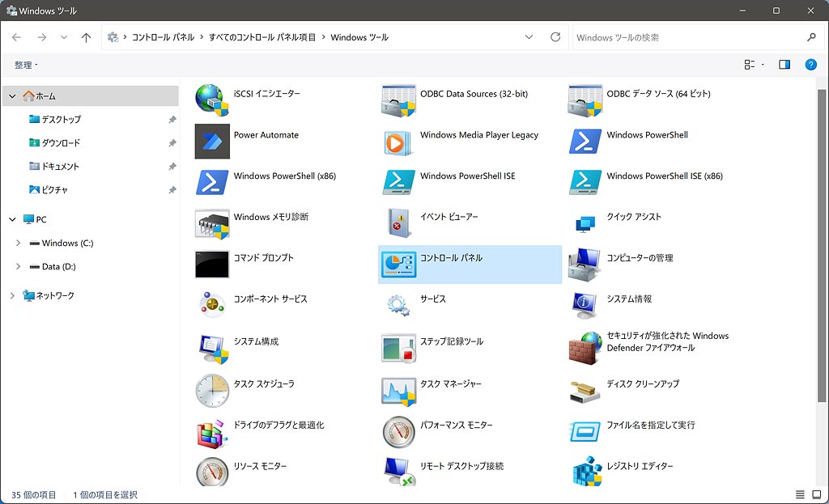Viewport: 829px width, 504px height.
Task: Select Windows PowerShell ISE icon
Action: (x=398, y=182)
